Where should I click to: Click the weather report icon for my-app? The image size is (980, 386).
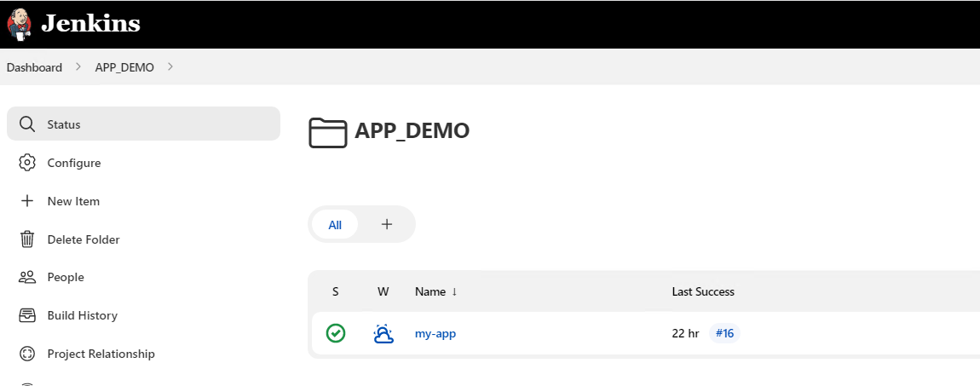tap(383, 333)
